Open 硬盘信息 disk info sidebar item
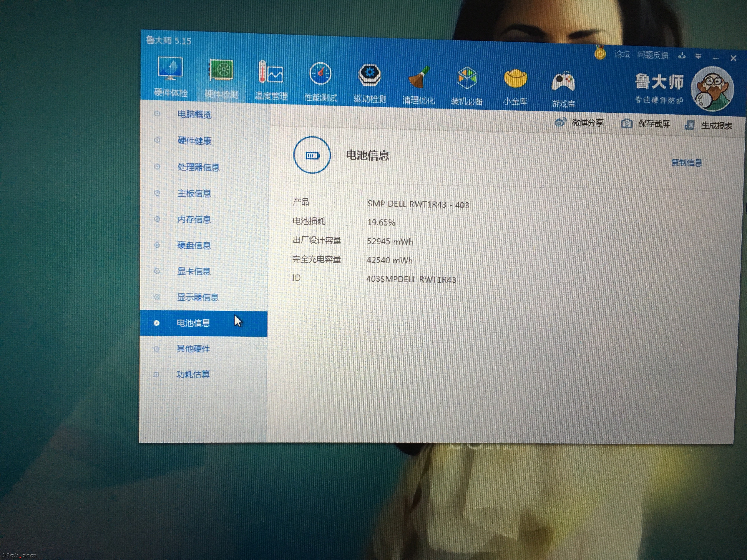The height and width of the screenshot is (560, 747). (194, 245)
